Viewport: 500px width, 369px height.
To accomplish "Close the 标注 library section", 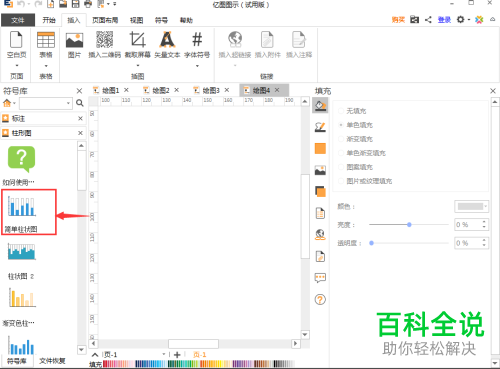I will [x=80, y=118].
